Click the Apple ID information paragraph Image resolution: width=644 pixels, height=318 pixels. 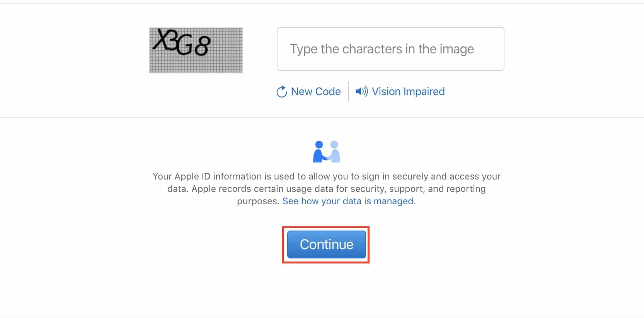[327, 189]
